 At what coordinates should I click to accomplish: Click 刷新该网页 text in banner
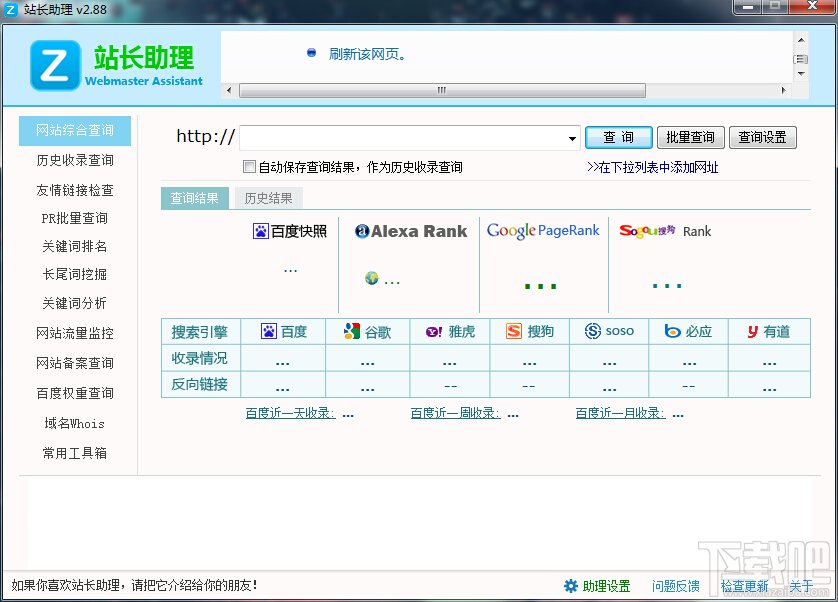point(367,54)
